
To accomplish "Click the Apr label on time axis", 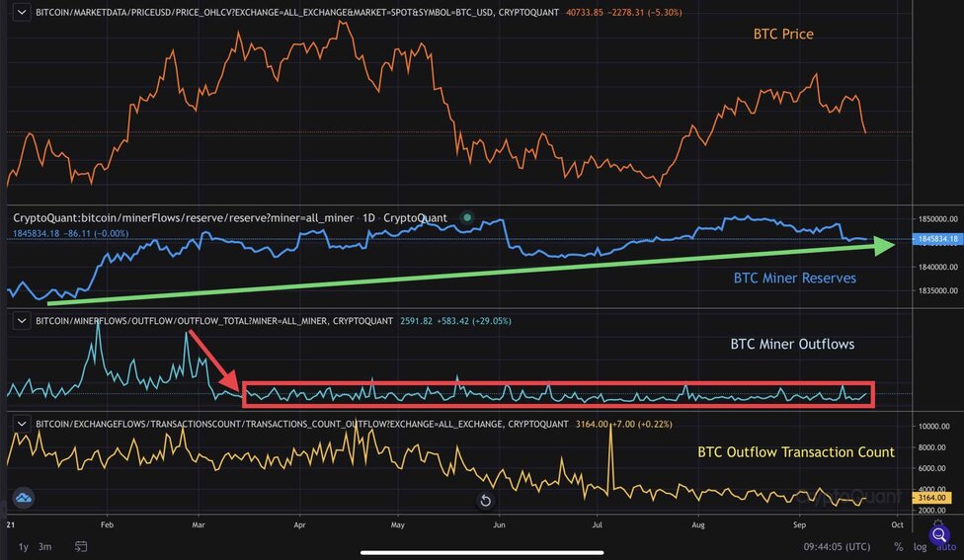I will (299, 525).
